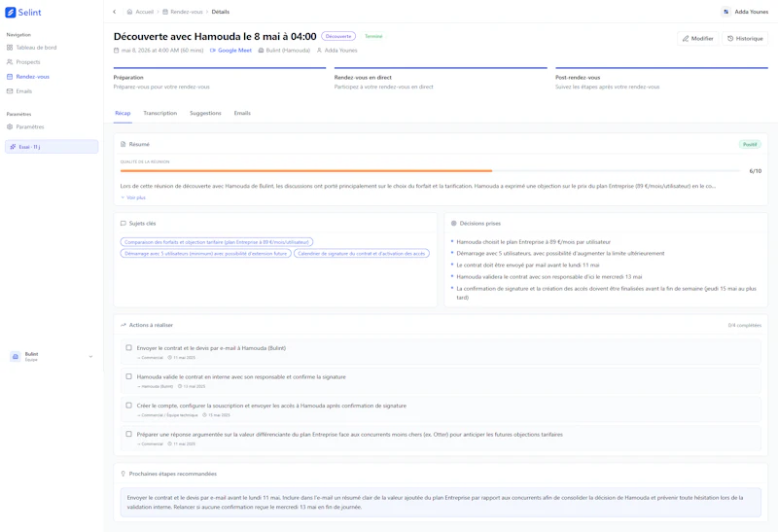
Task: Switch to the Transcription tab
Action: [x=159, y=113]
